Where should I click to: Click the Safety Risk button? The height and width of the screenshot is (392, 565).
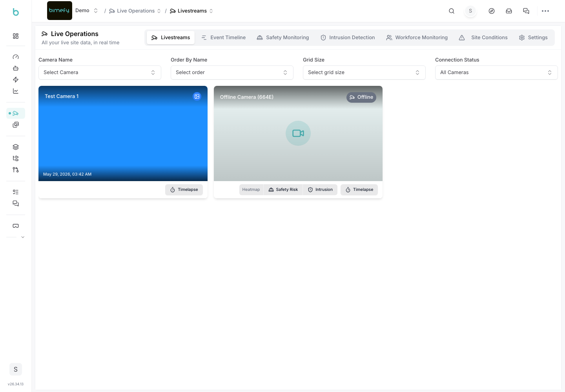[x=283, y=190]
